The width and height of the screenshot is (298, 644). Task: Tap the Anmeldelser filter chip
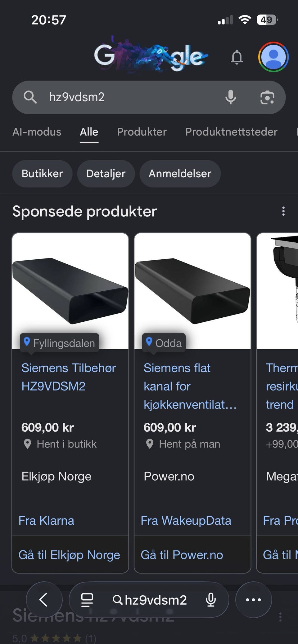point(180,174)
